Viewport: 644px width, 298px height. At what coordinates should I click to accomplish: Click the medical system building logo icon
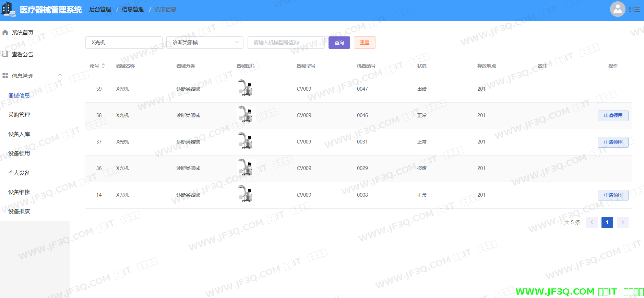pos(8,9)
